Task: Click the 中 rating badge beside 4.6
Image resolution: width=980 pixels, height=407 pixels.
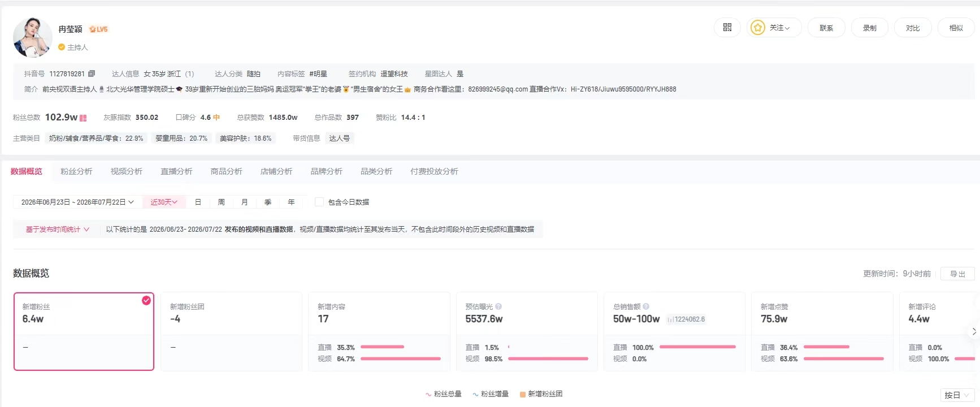Action: (x=216, y=118)
